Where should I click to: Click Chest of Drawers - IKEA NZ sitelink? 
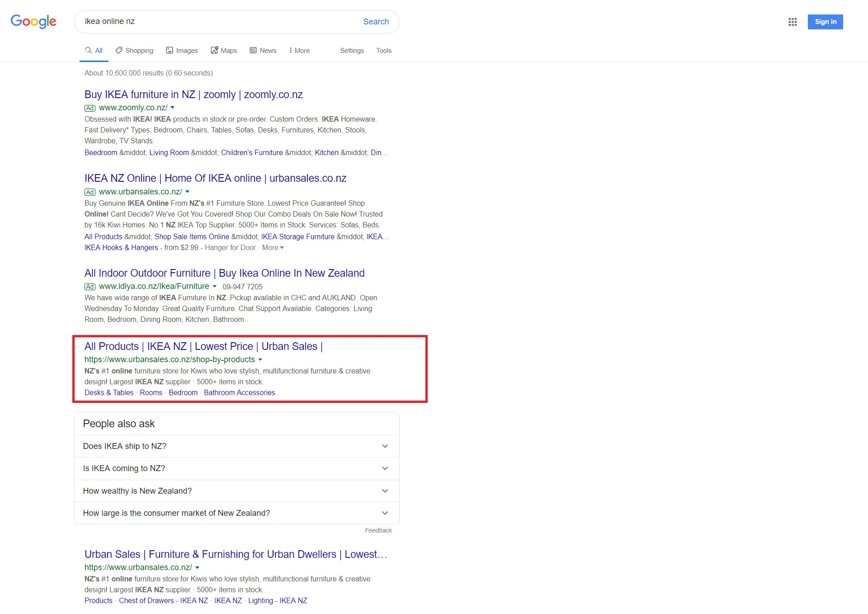[x=163, y=601]
